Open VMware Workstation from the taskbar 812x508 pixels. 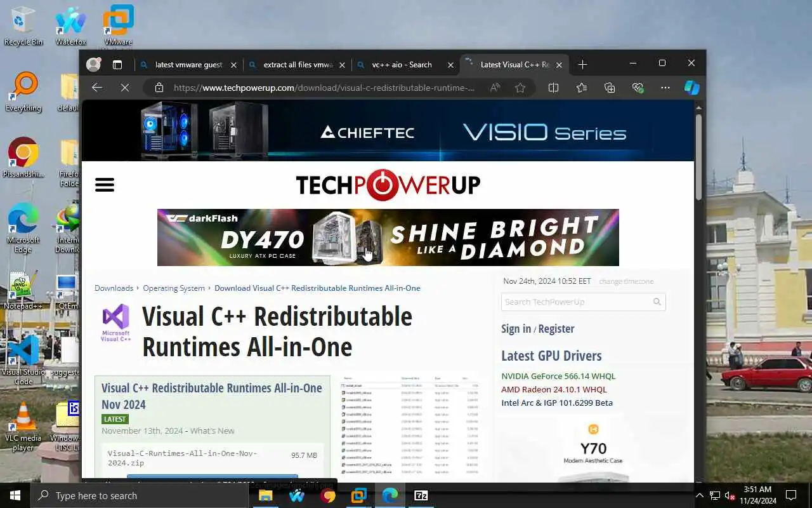tap(359, 495)
